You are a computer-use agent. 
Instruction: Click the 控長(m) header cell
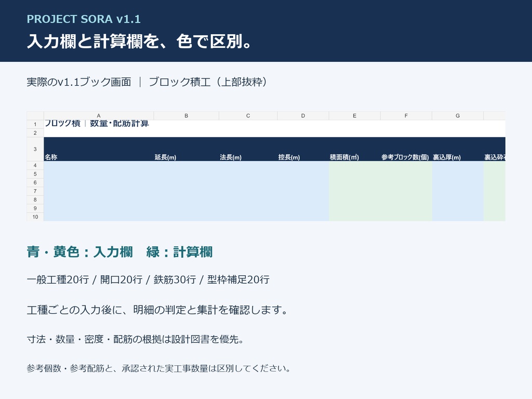point(303,149)
